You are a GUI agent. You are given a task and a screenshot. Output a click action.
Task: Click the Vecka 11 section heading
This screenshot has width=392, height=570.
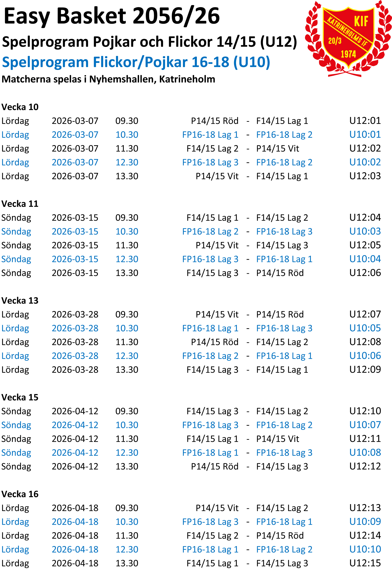[20, 204]
